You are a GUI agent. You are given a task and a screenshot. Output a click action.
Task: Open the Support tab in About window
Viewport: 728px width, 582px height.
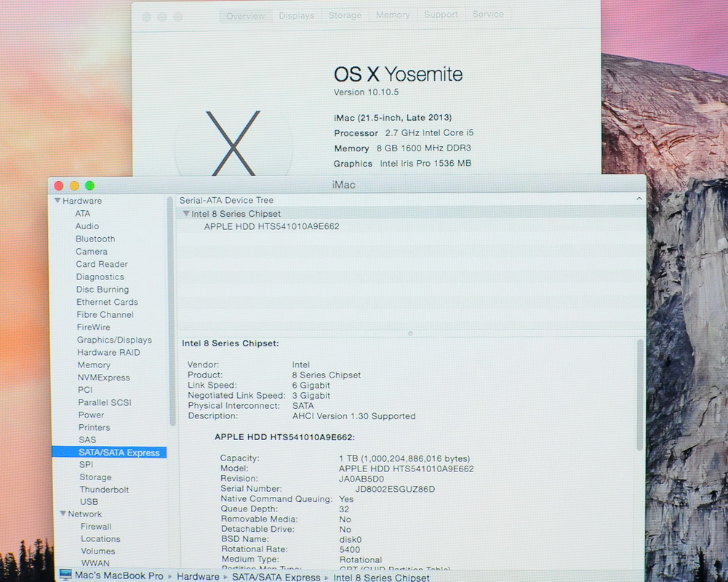(x=441, y=15)
